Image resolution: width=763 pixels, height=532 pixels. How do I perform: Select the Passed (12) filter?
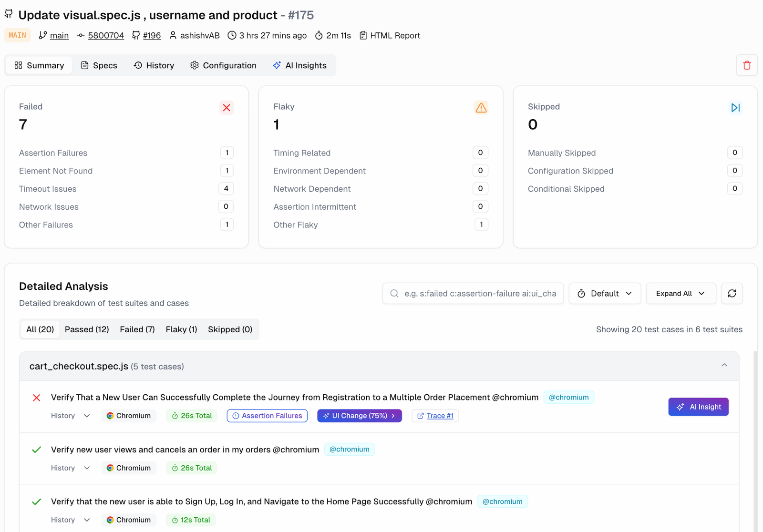click(x=87, y=329)
